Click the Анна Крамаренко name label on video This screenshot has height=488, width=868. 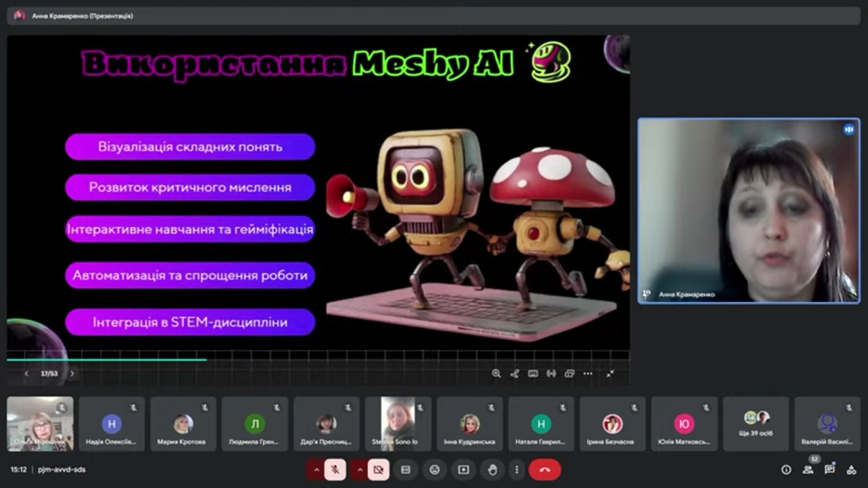[x=687, y=294]
